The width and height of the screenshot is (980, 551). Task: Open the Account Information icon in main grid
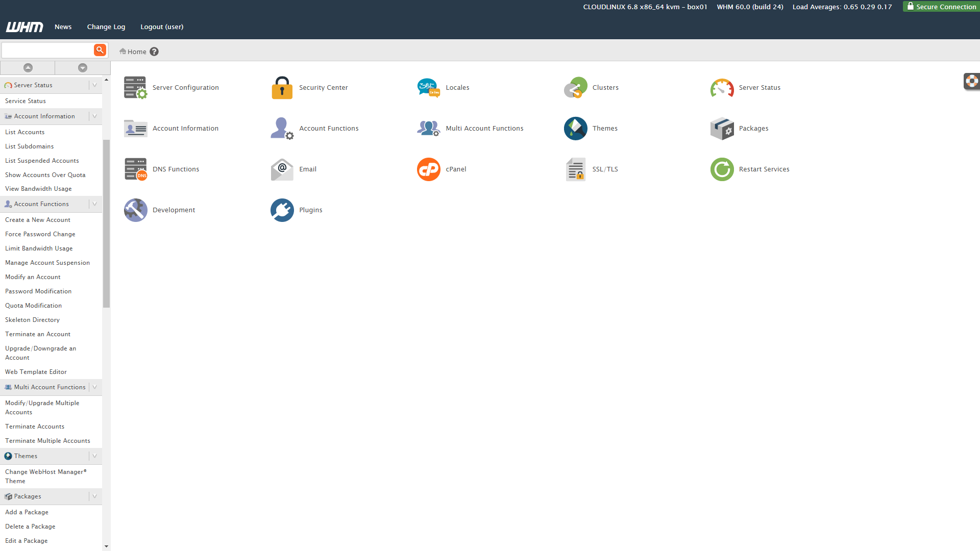point(135,129)
